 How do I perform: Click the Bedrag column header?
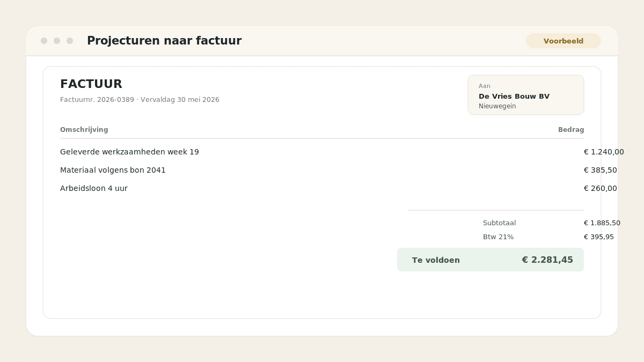[571, 130]
